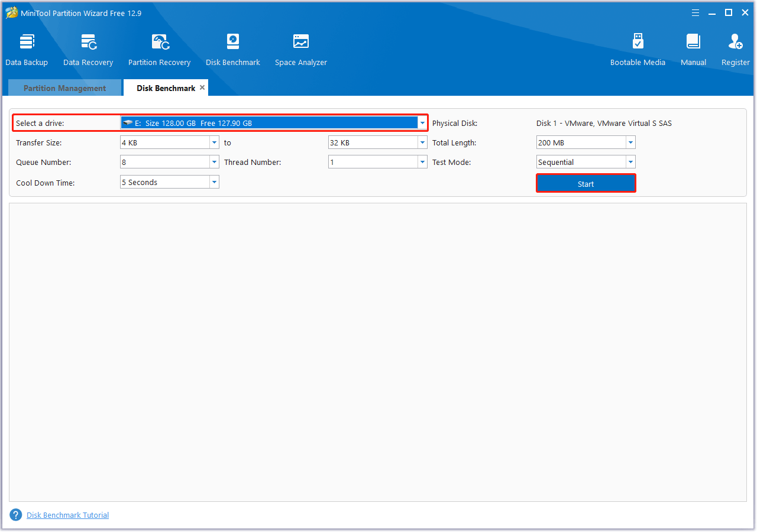Viewport: 757px width, 532px height.
Task: Start the disk benchmark
Action: tap(585, 183)
